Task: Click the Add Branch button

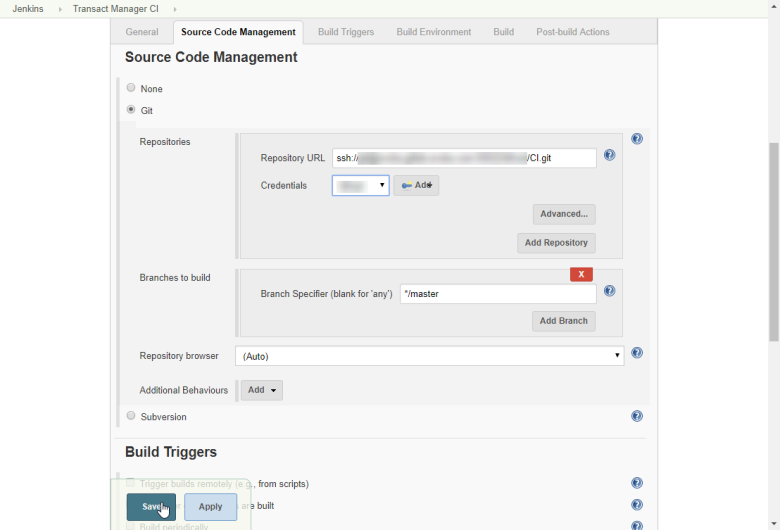Action: tap(564, 321)
